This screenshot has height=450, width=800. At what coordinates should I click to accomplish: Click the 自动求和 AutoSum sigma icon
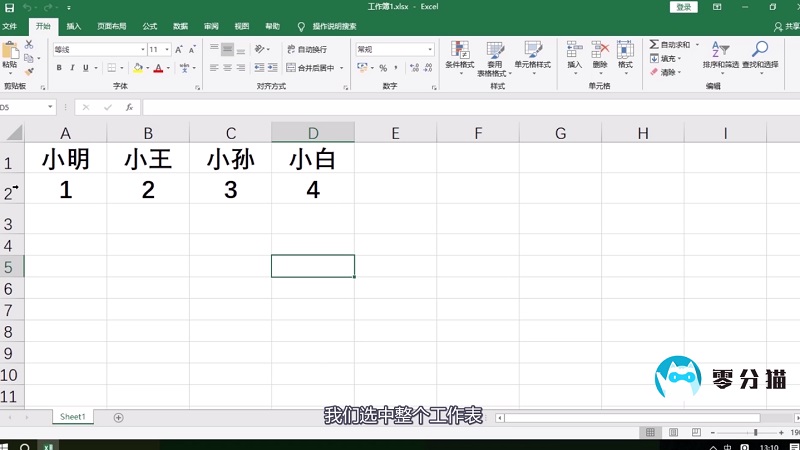tap(654, 45)
